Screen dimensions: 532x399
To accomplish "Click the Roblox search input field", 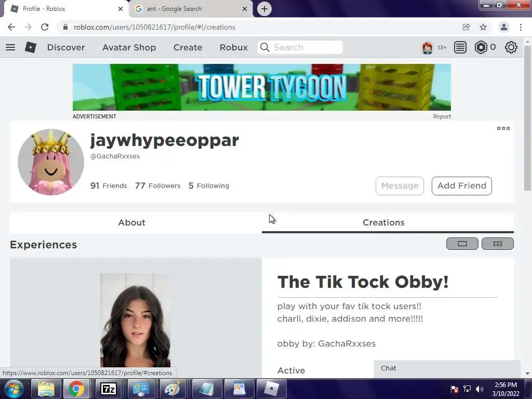I will tap(300, 47).
